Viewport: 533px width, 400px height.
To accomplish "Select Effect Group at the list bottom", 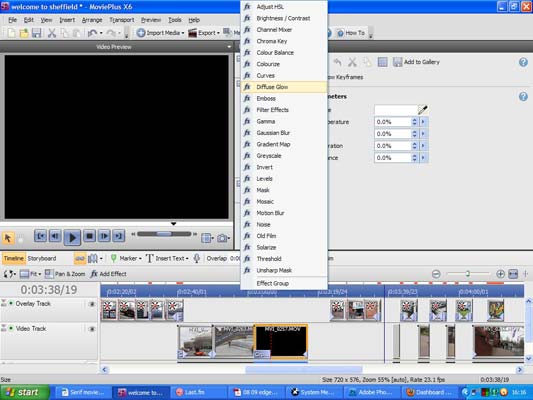I will click(x=284, y=283).
